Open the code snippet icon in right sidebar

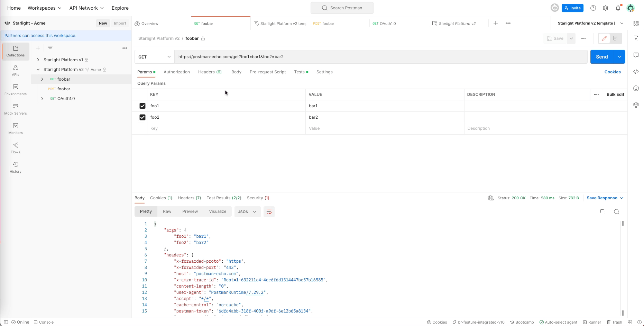(636, 72)
